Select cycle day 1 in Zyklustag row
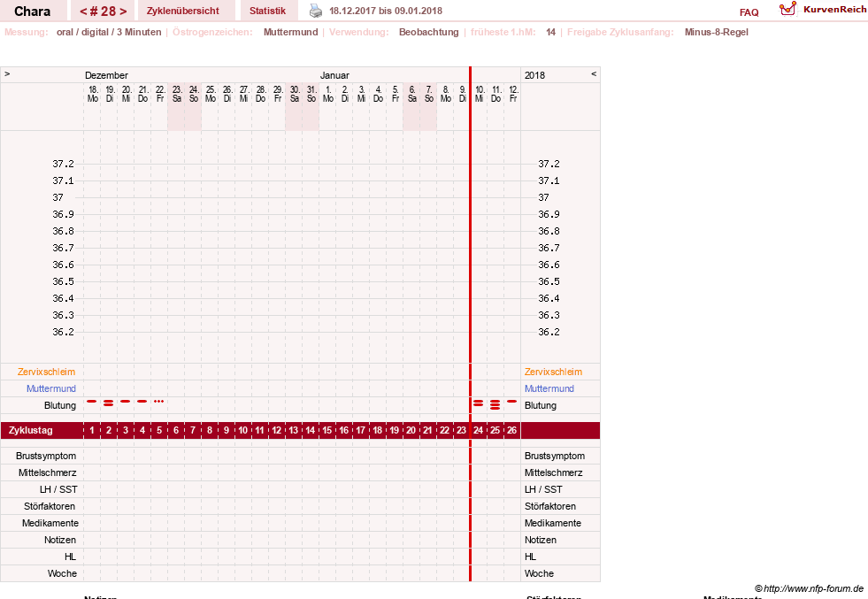This screenshot has height=599, width=868. [92, 430]
